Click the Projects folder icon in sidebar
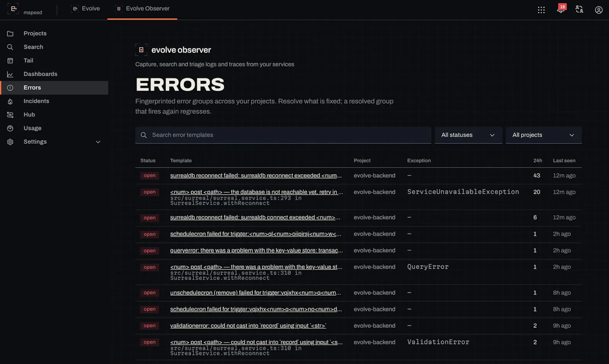609x364 pixels. (10, 33)
